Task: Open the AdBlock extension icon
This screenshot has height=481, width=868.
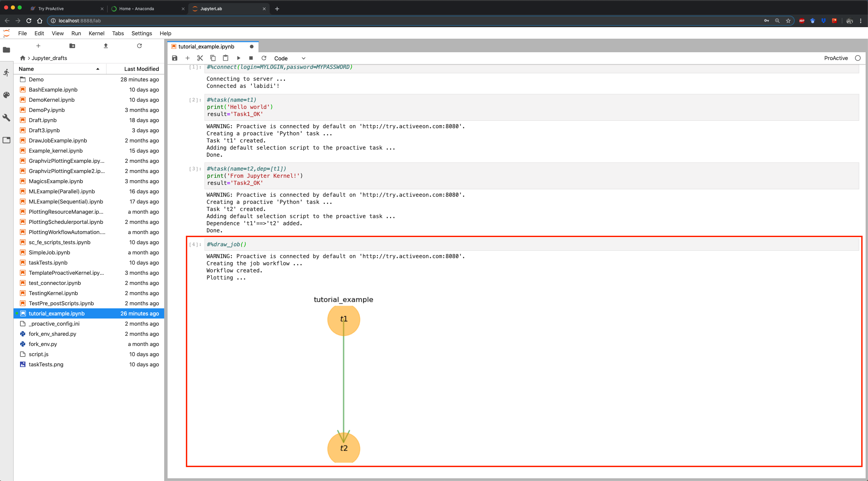Action: click(802, 21)
